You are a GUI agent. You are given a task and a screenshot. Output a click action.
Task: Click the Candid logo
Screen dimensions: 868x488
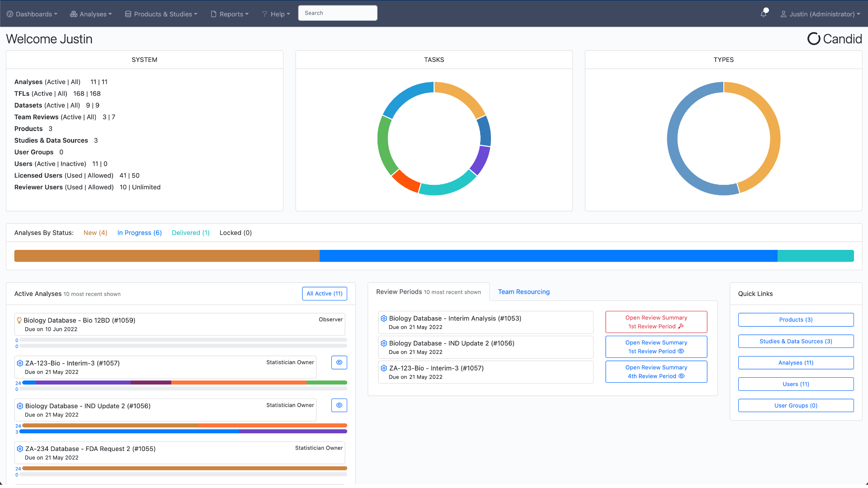834,39
